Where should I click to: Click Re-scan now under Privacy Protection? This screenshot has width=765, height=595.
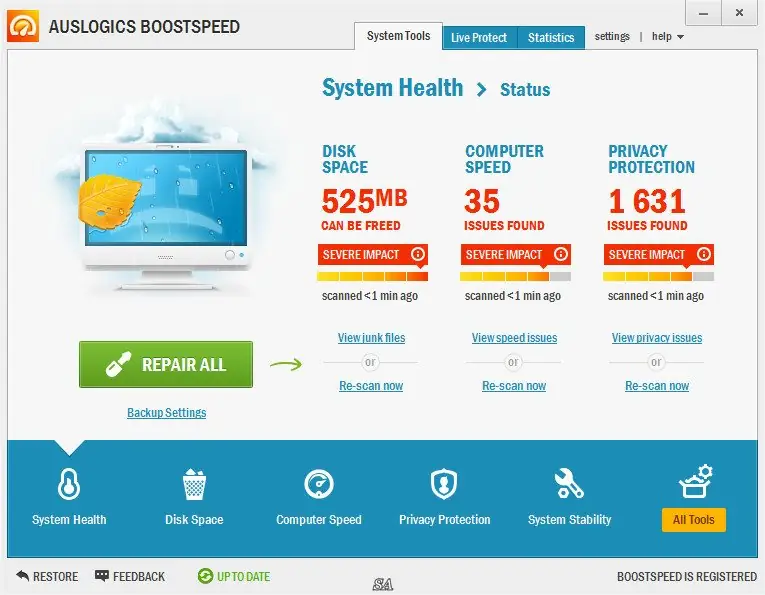click(x=657, y=385)
